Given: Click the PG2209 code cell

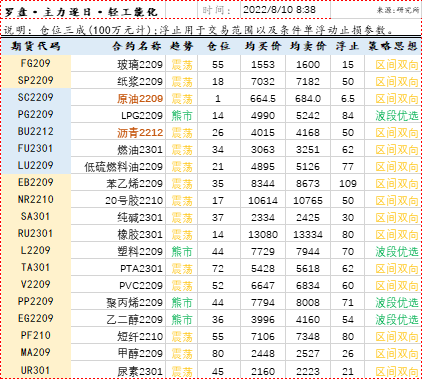Looking at the screenshot, I should [x=36, y=114].
